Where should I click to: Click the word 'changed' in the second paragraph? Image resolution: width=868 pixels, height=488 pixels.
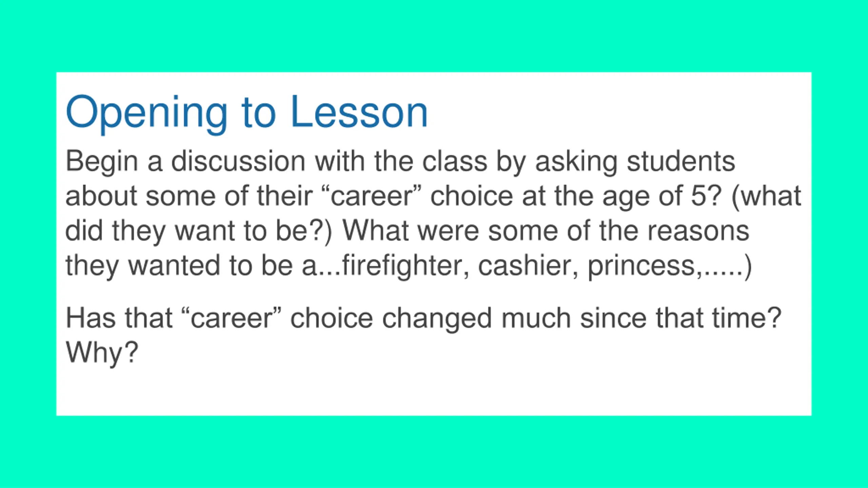437,319
